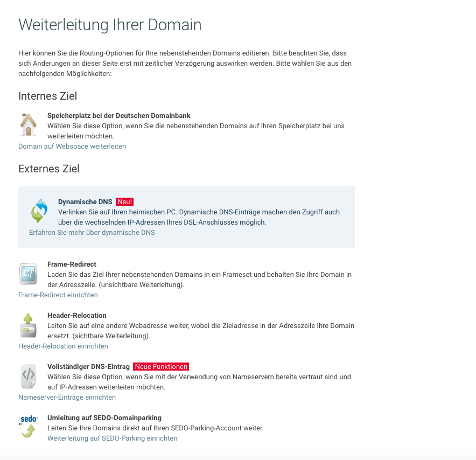476x460 pixels.
Task: Click the Dynamische DNS sync arrows icon
Action: (x=39, y=211)
